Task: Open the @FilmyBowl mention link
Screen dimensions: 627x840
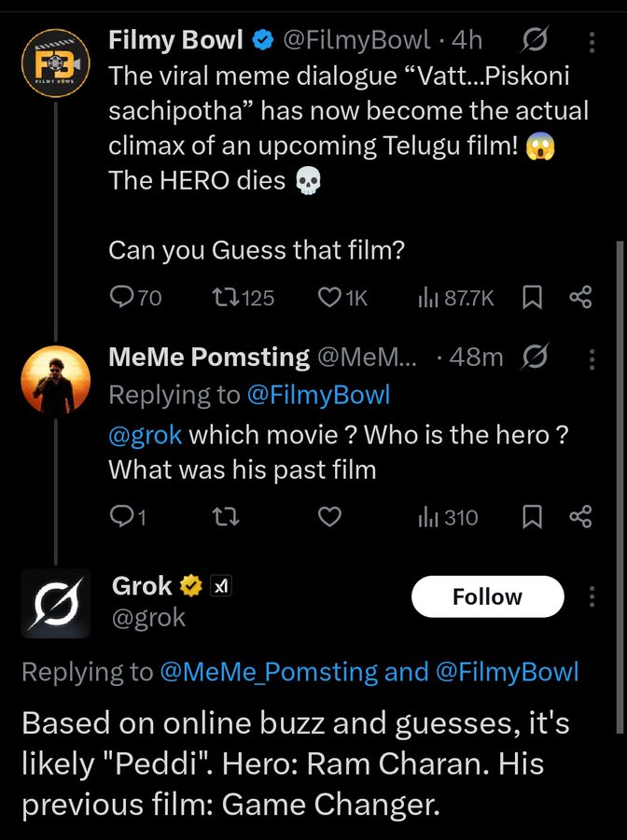Action: point(317,395)
